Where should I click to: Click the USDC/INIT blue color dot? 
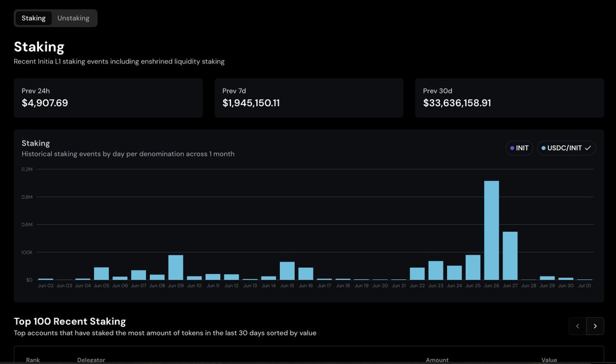coord(544,148)
